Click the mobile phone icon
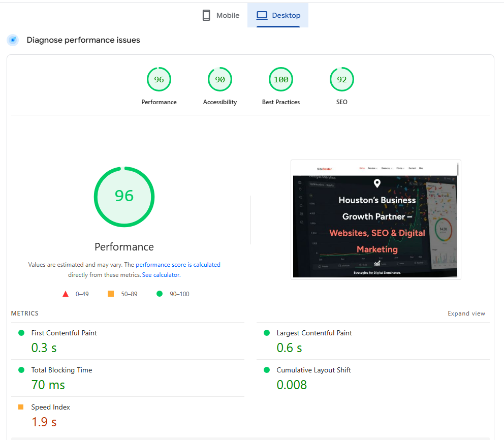The height and width of the screenshot is (440, 504). pos(206,15)
